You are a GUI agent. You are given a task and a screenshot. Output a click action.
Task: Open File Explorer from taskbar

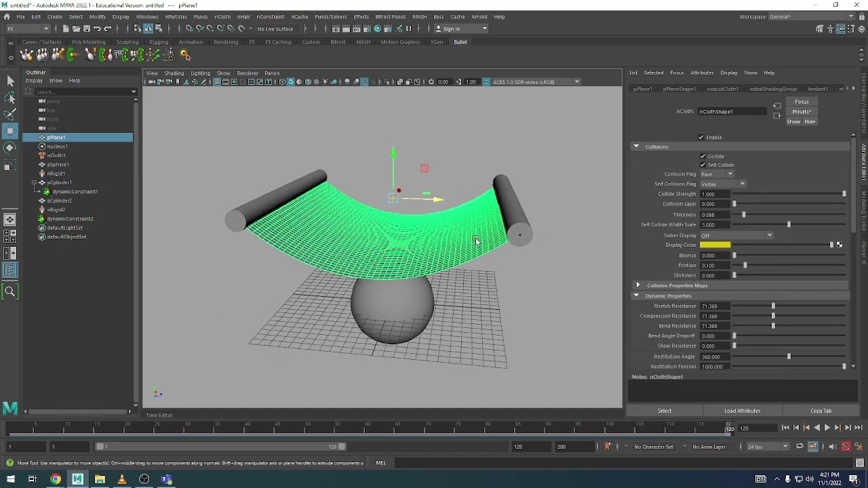coord(100,479)
